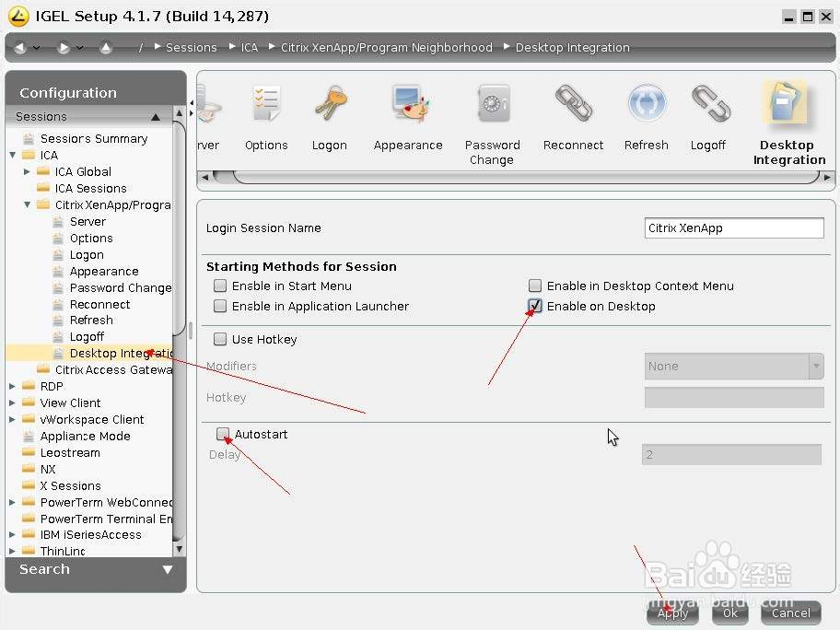Select Password Change in the tree
Screen dimensions: 840x630
pyautogui.click(x=121, y=287)
